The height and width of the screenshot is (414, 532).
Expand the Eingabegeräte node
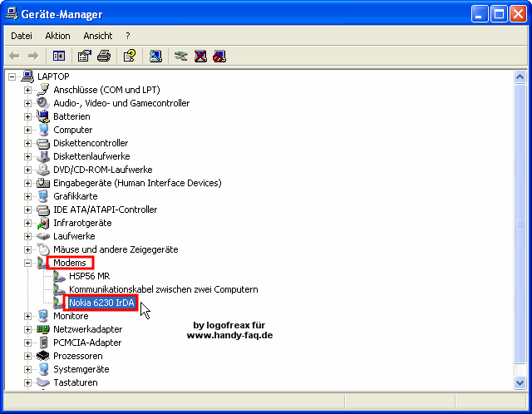pyautogui.click(x=27, y=183)
